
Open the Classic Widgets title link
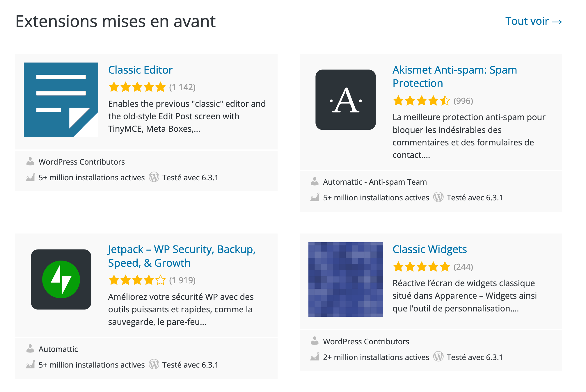tap(429, 249)
